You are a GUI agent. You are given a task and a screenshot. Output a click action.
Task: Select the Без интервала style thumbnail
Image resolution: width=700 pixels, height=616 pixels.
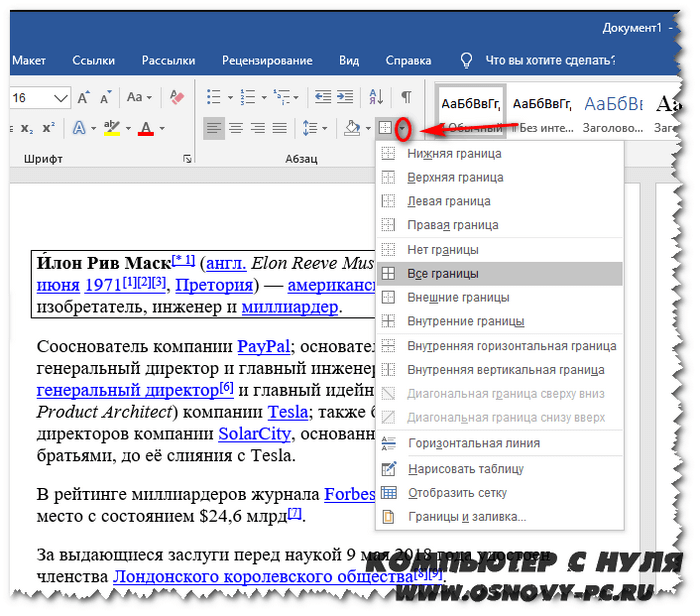[542, 112]
